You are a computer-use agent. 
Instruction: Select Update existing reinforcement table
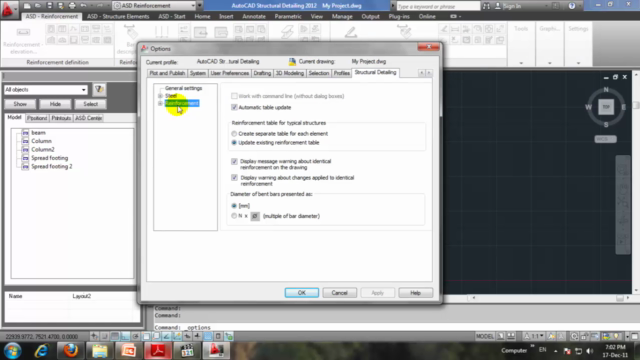click(234, 142)
